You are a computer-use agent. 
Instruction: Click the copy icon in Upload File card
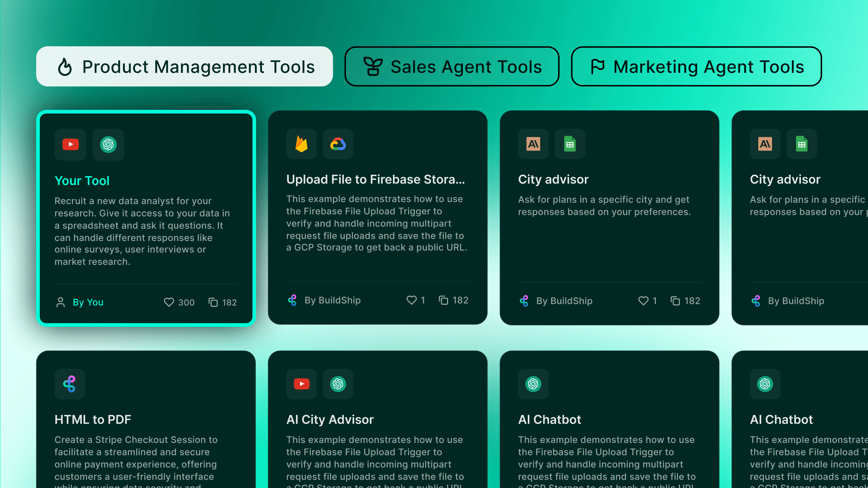tap(443, 300)
